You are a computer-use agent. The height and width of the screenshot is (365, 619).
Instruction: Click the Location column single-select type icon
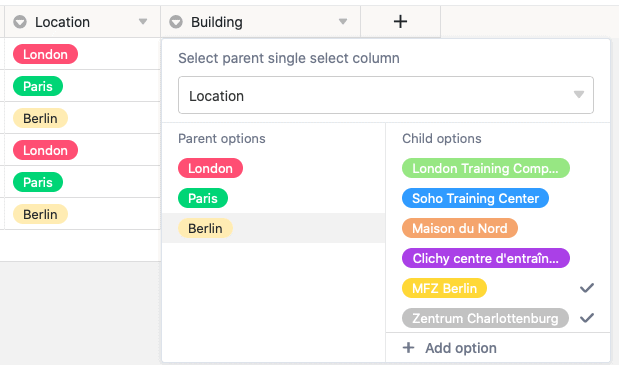[x=20, y=22]
